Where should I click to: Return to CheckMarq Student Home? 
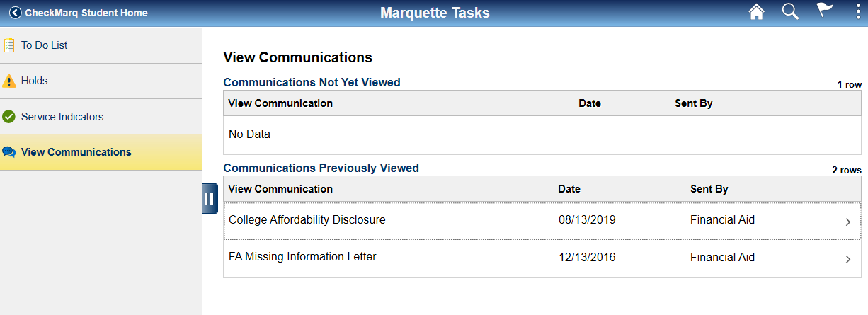tap(86, 13)
